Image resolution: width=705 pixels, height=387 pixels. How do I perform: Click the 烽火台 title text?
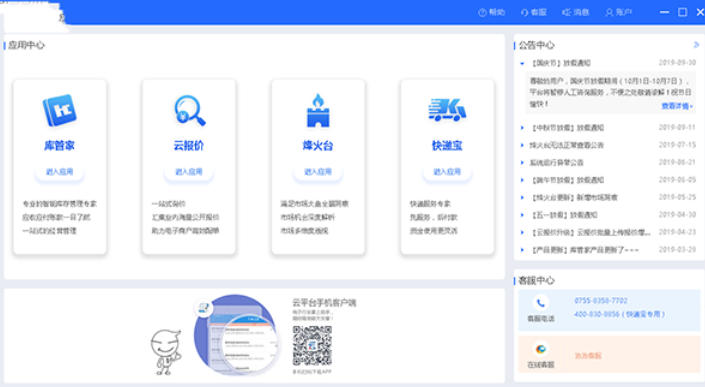pos(318,146)
